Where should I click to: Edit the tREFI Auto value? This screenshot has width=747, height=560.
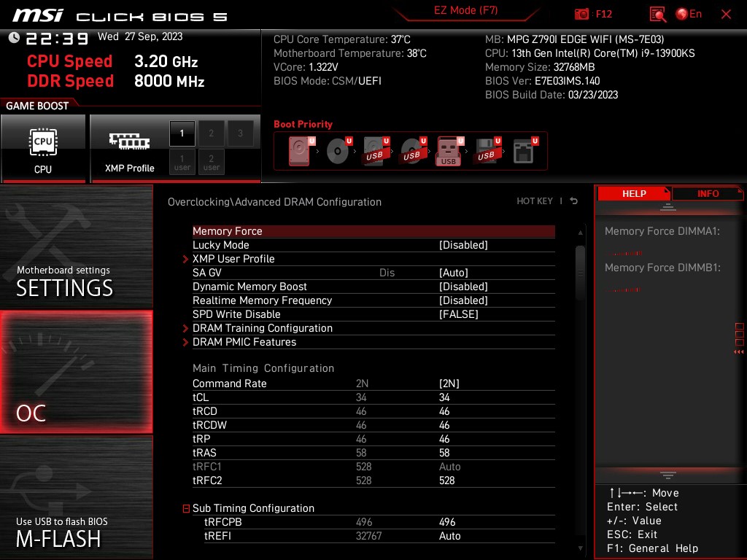point(449,536)
